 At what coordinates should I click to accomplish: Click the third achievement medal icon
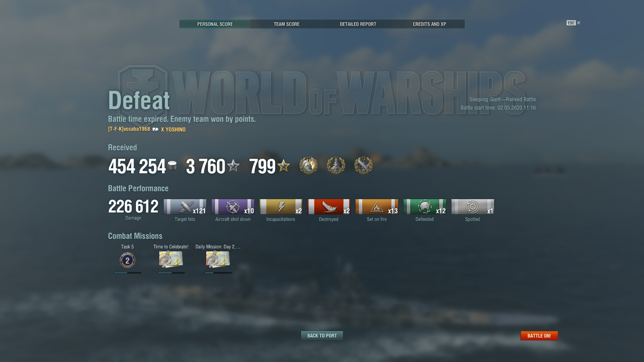[x=364, y=166]
